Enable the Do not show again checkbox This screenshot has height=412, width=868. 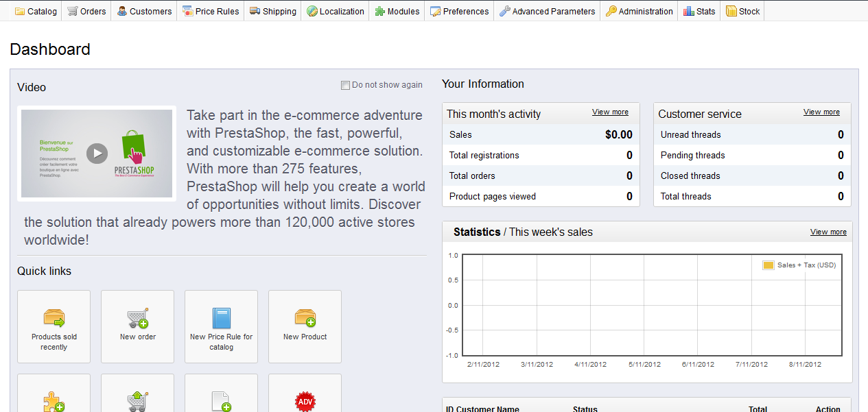pos(345,85)
